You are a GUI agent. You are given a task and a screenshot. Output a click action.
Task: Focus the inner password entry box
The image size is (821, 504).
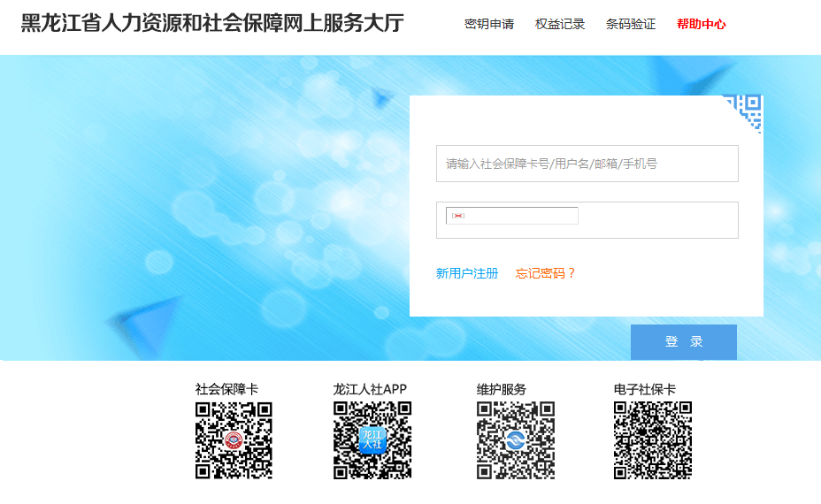[x=512, y=216]
